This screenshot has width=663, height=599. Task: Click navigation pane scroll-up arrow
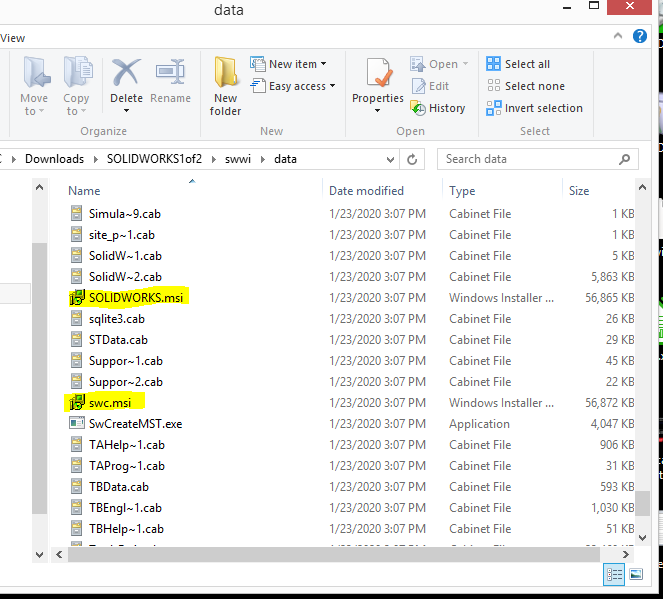pos(39,187)
